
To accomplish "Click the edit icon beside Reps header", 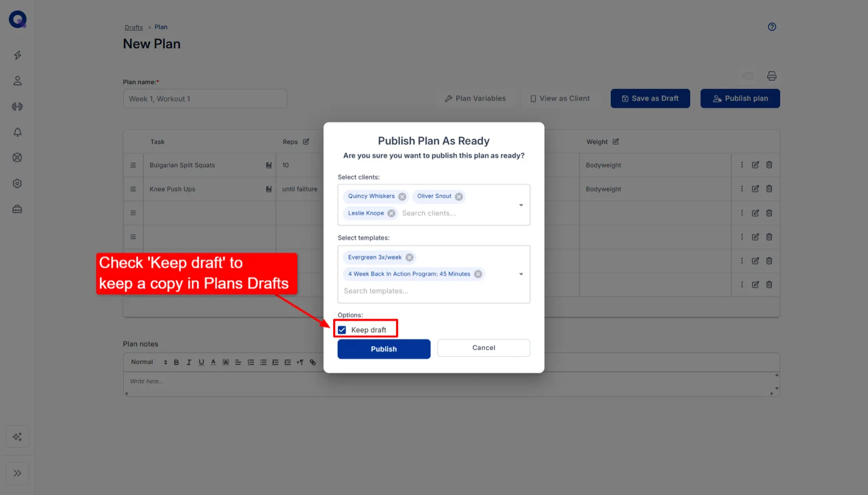I will coord(306,142).
